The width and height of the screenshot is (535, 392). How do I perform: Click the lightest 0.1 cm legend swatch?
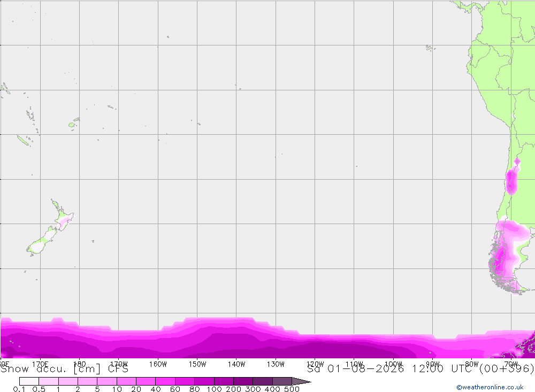(x=29, y=381)
